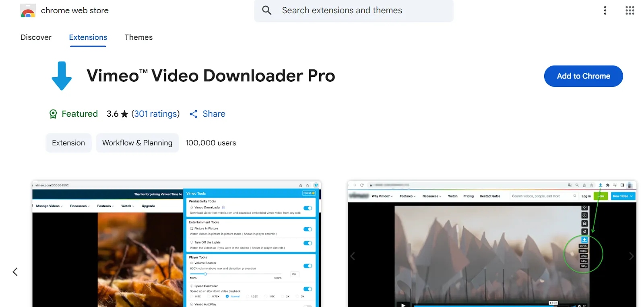This screenshot has height=307, width=644.
Task: Toggle Speed Controller switch in screenshot
Action: coord(308,289)
